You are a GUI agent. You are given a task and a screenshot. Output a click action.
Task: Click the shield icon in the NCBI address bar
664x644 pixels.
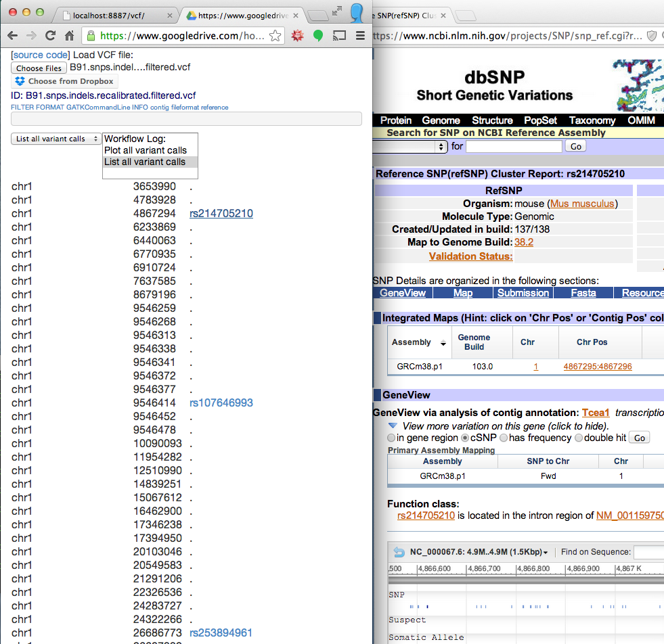(x=652, y=36)
